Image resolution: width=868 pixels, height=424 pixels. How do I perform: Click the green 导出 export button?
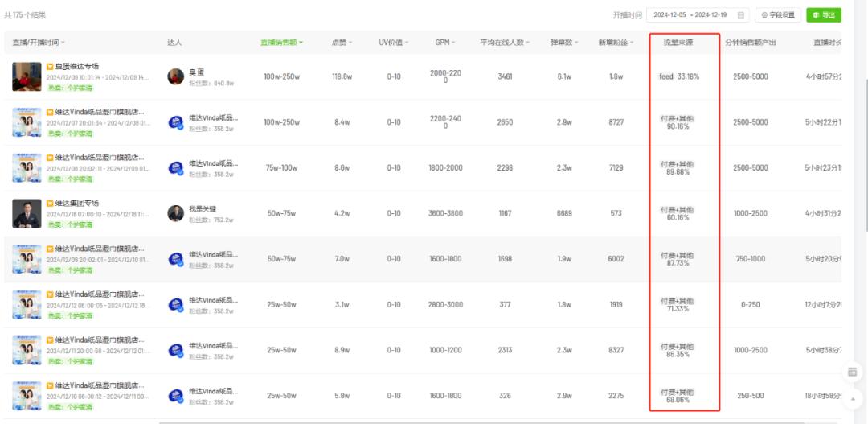click(x=824, y=15)
